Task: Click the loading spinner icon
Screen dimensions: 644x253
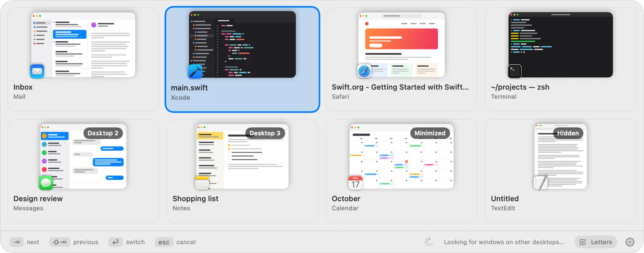Action: (x=429, y=242)
